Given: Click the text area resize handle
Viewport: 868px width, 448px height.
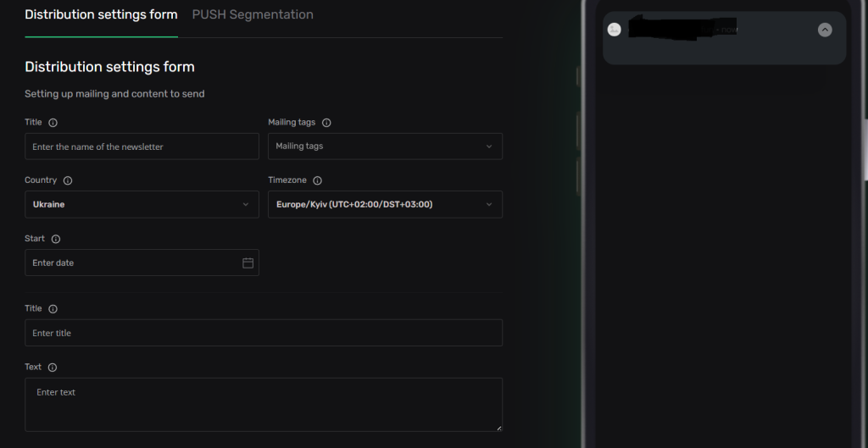Looking at the screenshot, I should [498, 428].
